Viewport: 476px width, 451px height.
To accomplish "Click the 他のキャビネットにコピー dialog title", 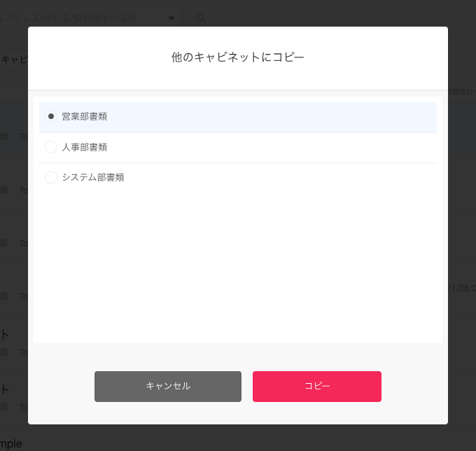I will 238,57.
